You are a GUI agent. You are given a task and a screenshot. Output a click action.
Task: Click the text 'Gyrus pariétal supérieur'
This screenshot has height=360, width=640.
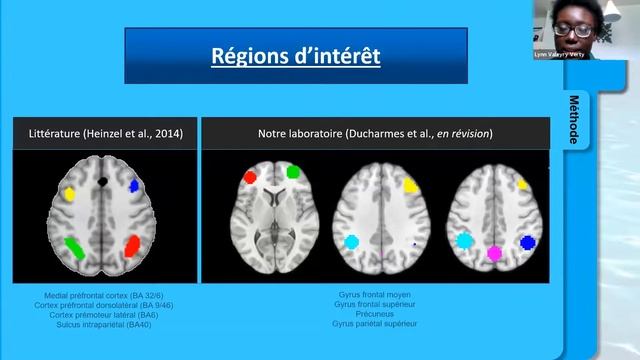click(x=375, y=324)
